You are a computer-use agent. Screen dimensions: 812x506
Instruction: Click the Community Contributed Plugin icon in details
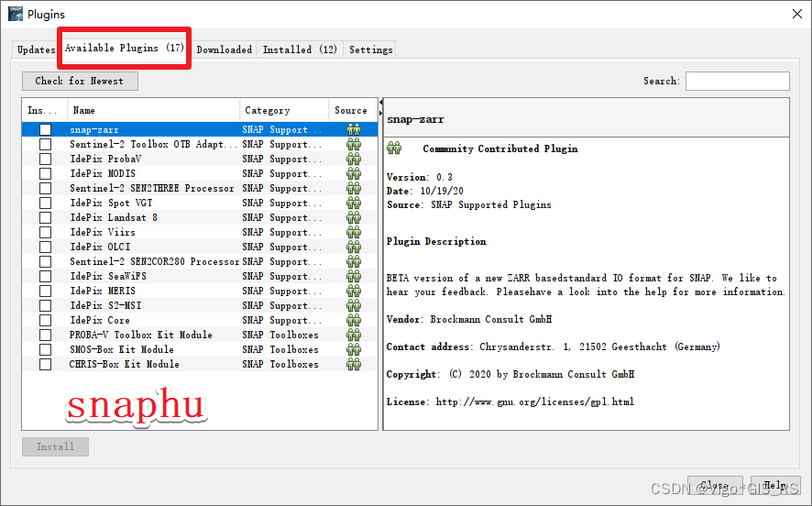[394, 148]
